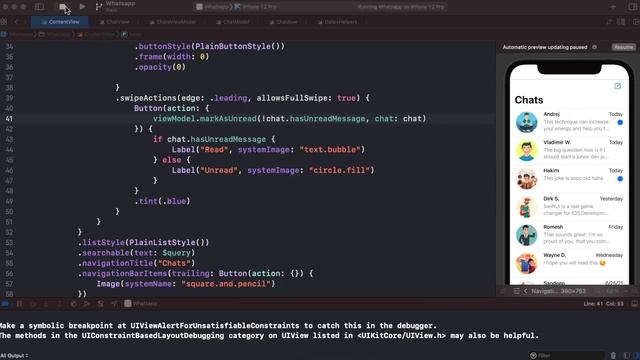640x360 pixels.
Task: Click the Run play button
Action: click(x=82, y=7)
